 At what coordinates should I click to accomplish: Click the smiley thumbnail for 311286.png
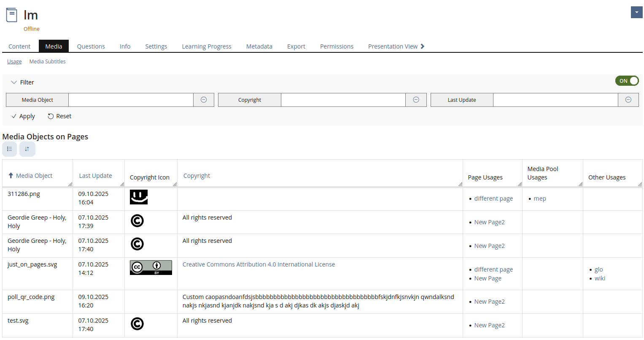click(x=139, y=197)
